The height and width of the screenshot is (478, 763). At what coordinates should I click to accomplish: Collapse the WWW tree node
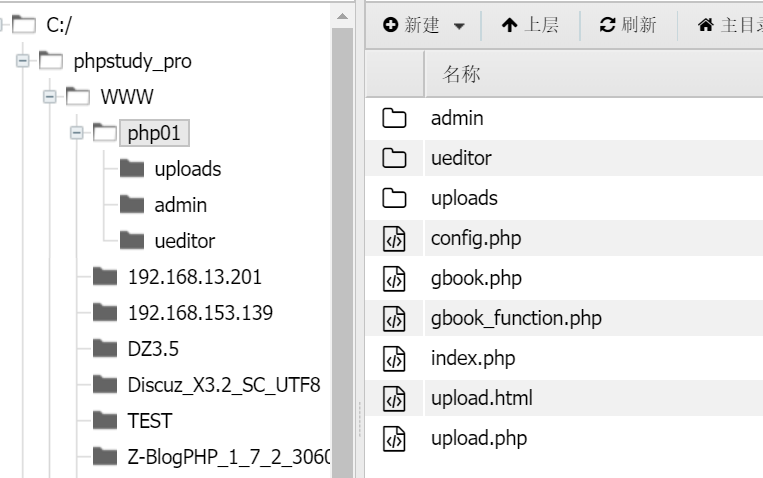[x=50, y=97]
